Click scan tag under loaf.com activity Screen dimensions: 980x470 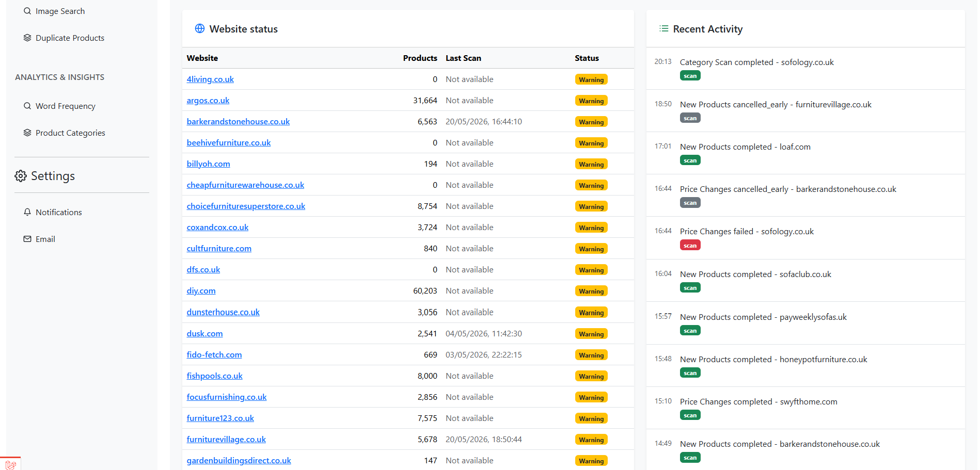[690, 160]
